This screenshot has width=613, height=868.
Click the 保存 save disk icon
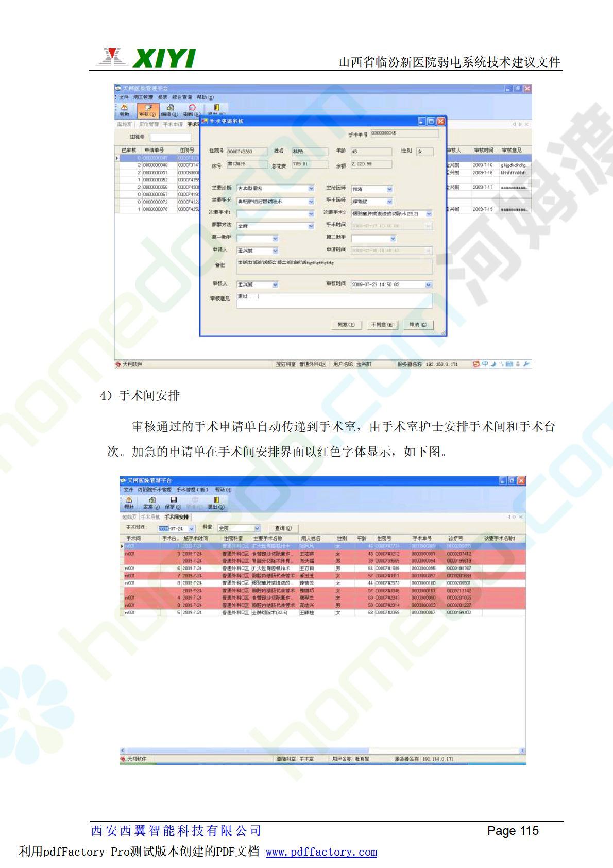(x=173, y=503)
